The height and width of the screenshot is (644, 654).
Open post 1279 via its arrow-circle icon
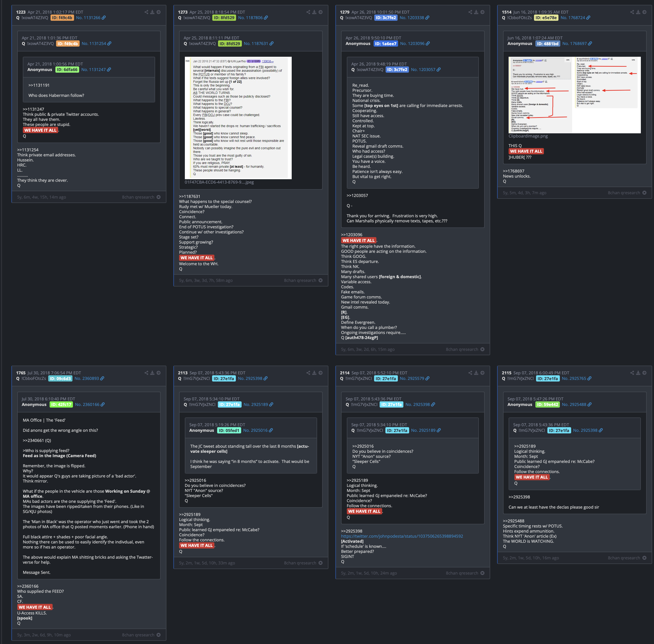[x=482, y=12]
